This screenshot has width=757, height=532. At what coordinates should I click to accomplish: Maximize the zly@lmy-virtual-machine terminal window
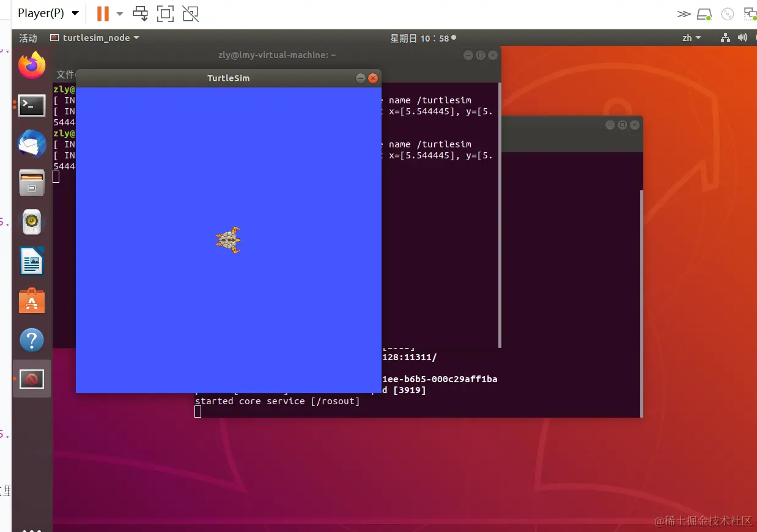[481, 55]
